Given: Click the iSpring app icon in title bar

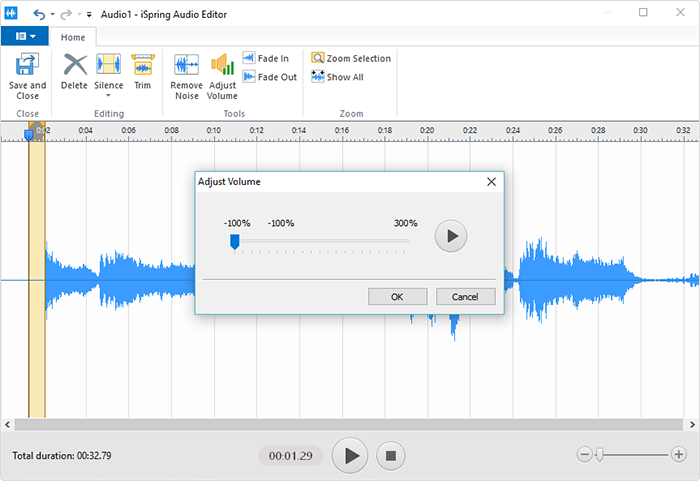Looking at the screenshot, I should pyautogui.click(x=11, y=13).
